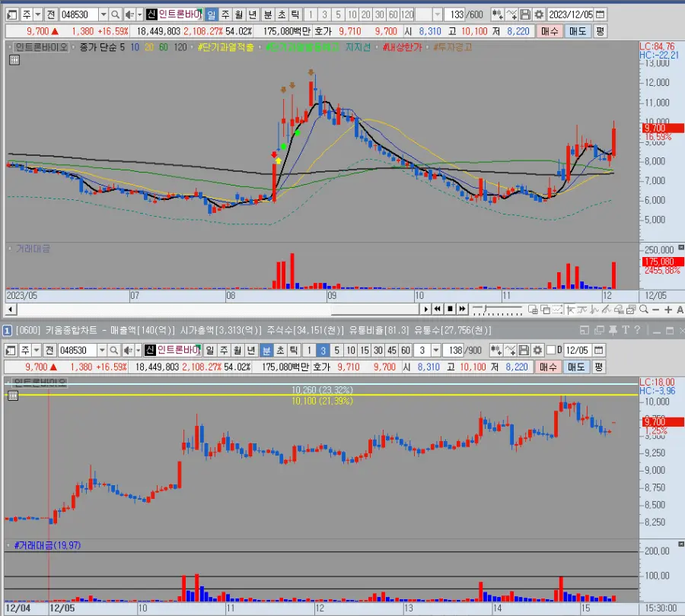
Task: Click the plus zoom-in icon in chart bottom toolbar
Action: pos(668,310)
